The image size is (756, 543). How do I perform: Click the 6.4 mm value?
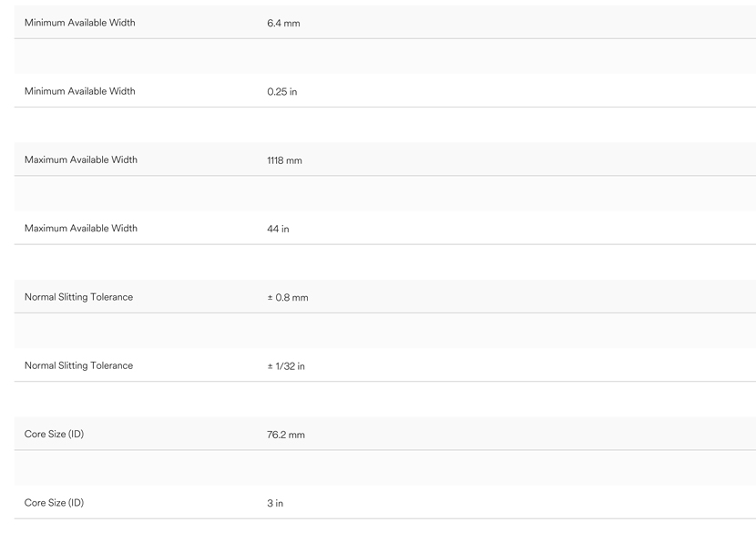pyautogui.click(x=283, y=23)
